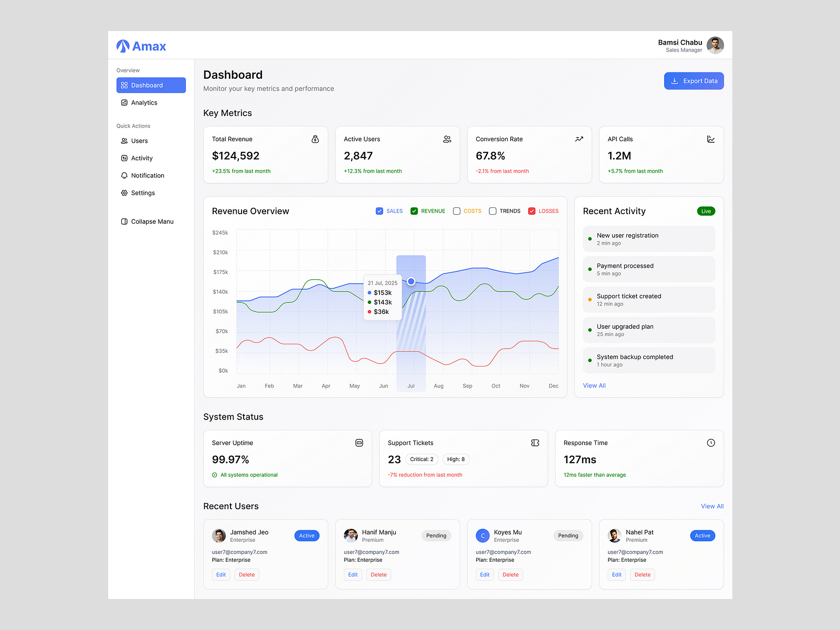Click Edit on Jamshed Jeo's user card
Viewport: 840px width, 630px height.
220,574
